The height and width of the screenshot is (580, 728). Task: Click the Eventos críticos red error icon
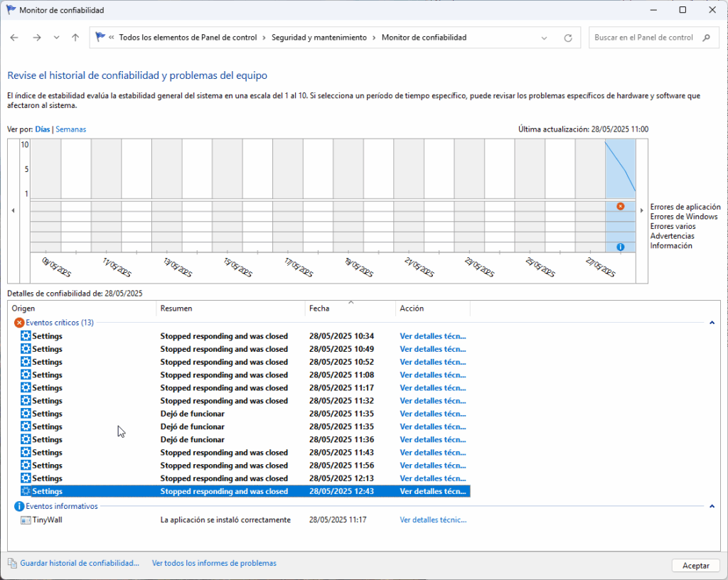(19, 323)
